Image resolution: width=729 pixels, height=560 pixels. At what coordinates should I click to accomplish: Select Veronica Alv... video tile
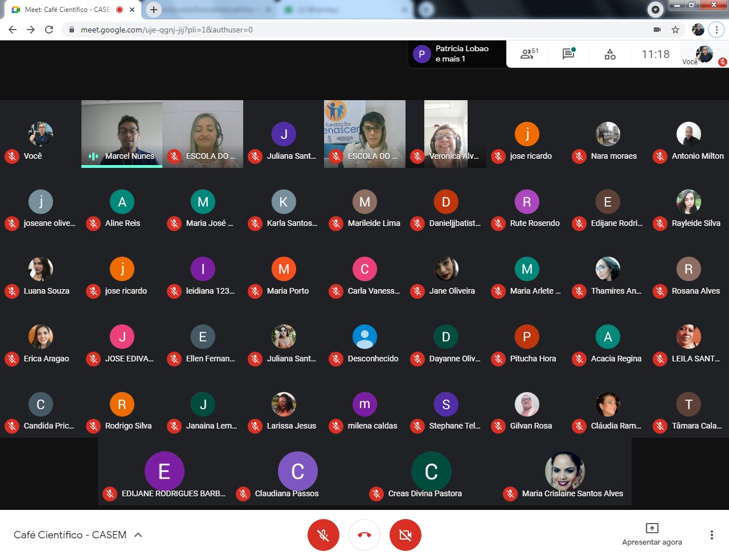tap(446, 134)
